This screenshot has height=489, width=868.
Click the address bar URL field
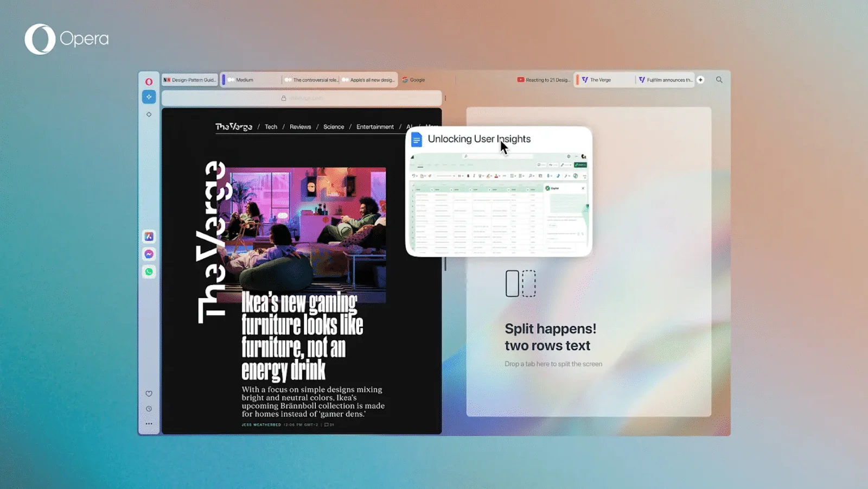(302, 98)
